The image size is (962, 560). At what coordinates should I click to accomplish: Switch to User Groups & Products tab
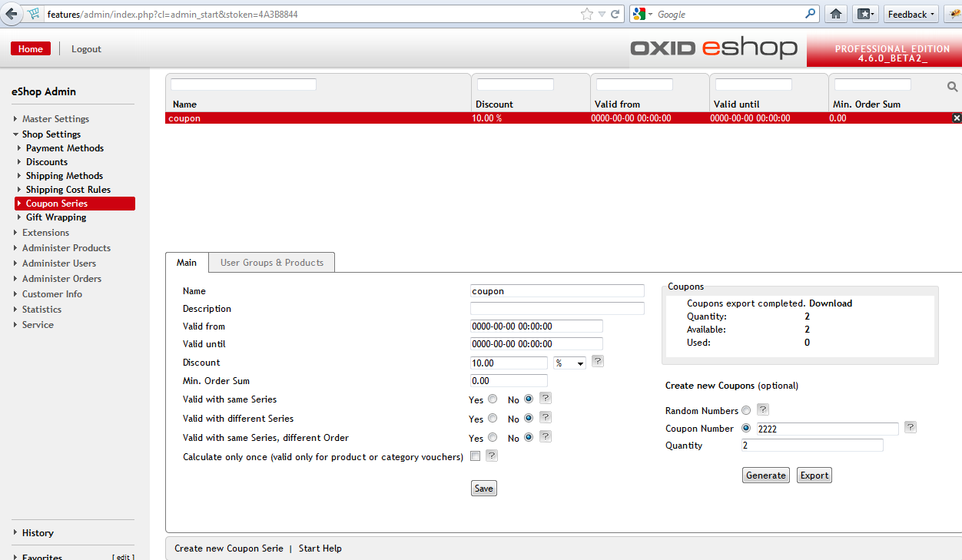pos(271,263)
